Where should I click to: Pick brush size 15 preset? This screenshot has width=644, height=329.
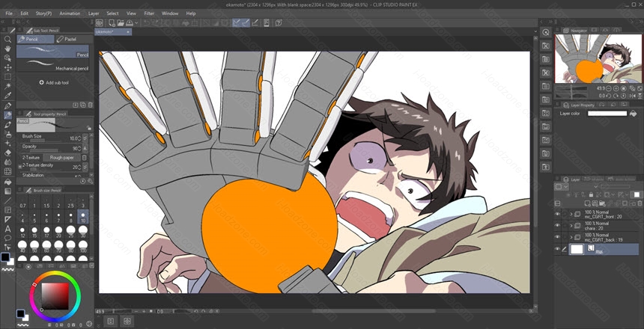[x=34, y=233]
